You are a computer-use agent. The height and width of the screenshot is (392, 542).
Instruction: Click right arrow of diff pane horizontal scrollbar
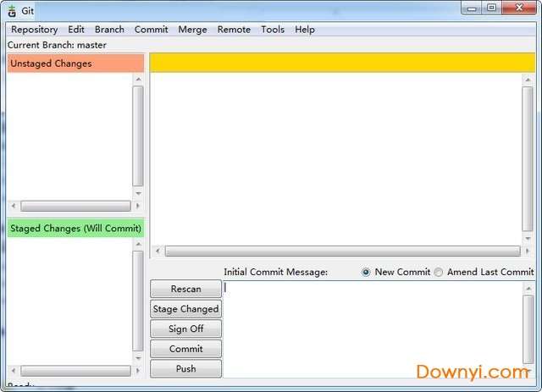pyautogui.click(x=528, y=251)
